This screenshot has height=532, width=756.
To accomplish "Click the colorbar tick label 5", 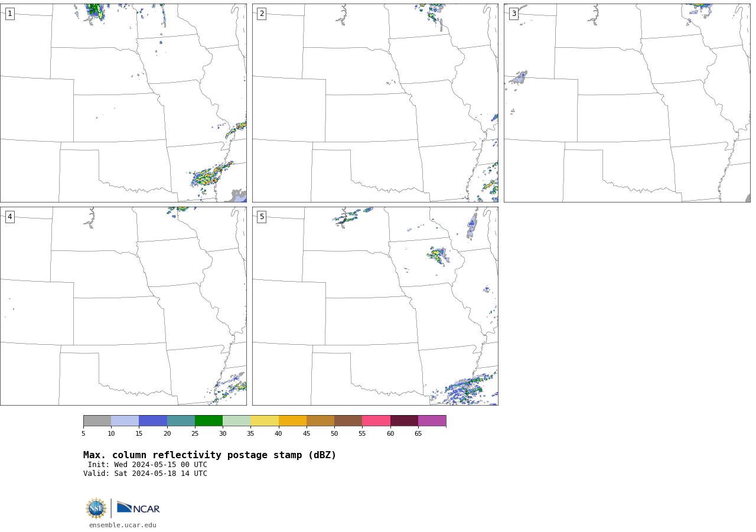I will point(83,434).
